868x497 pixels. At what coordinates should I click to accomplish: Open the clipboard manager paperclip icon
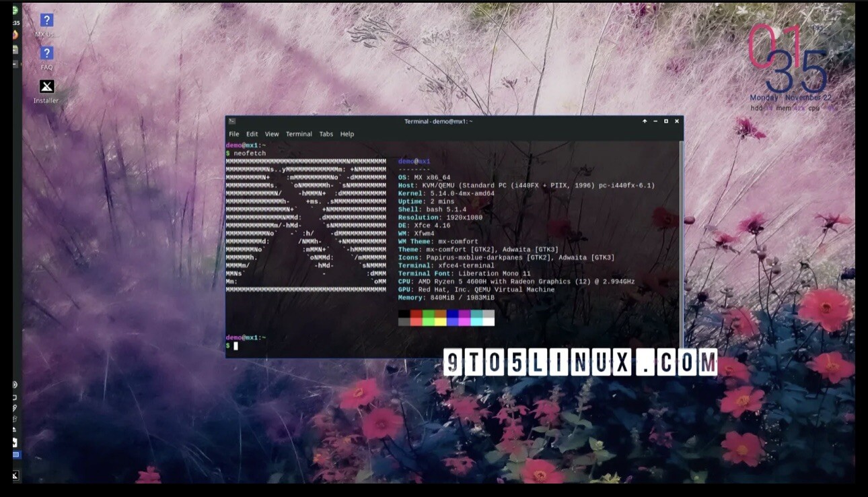(x=15, y=408)
